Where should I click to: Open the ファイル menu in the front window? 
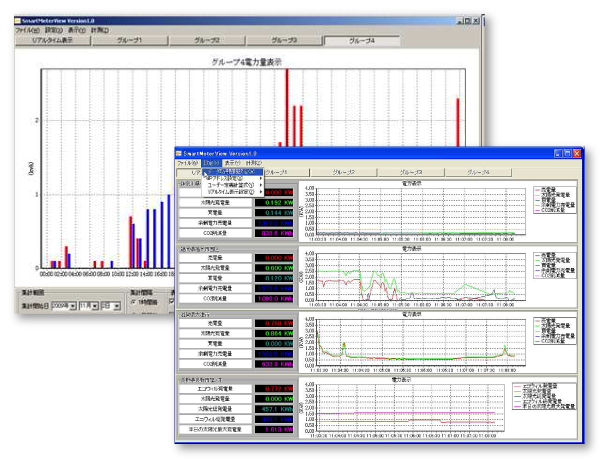pos(188,163)
